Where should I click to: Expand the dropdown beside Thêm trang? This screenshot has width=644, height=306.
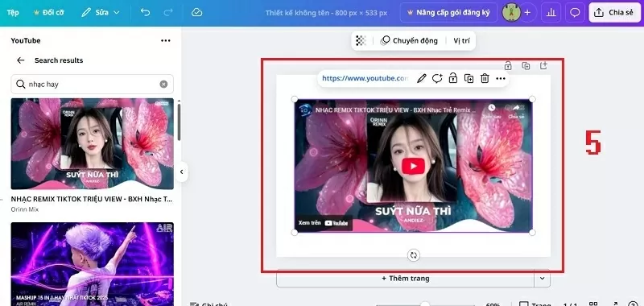click(542, 278)
